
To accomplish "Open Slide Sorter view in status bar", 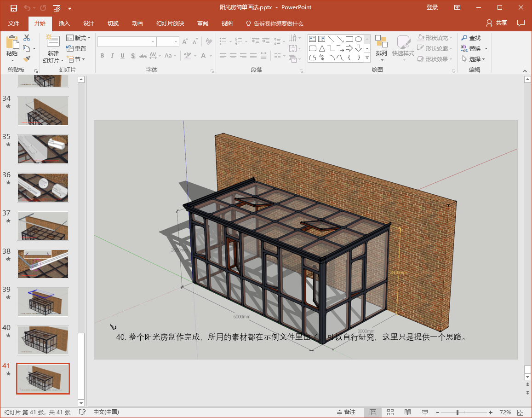I will coord(390,412).
